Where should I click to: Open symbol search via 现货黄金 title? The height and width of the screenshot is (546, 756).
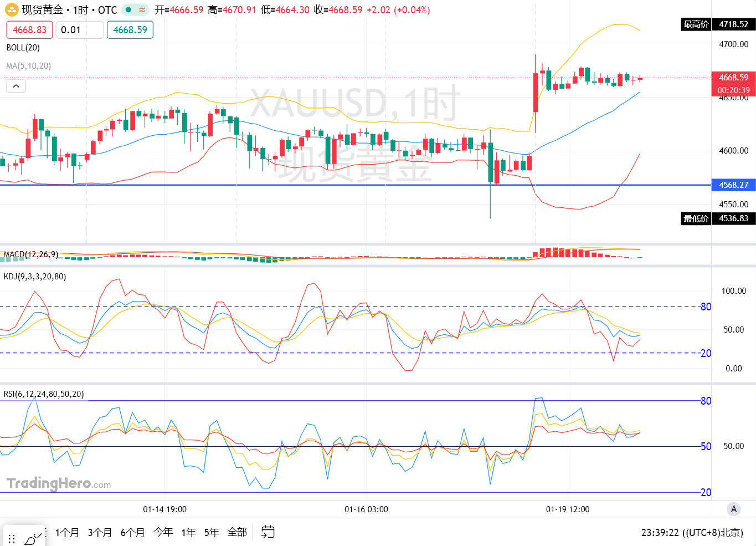click(x=42, y=10)
